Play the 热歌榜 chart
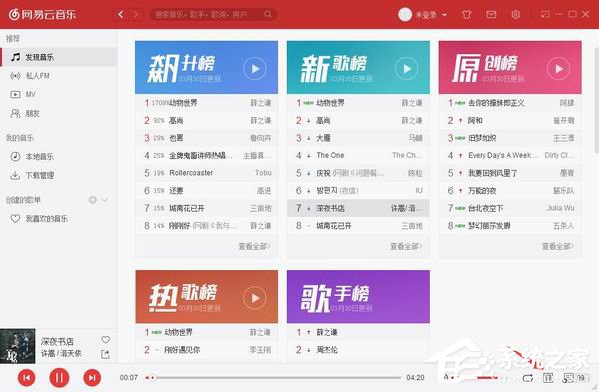Image resolution: width=599 pixels, height=392 pixels. pyautogui.click(x=254, y=298)
